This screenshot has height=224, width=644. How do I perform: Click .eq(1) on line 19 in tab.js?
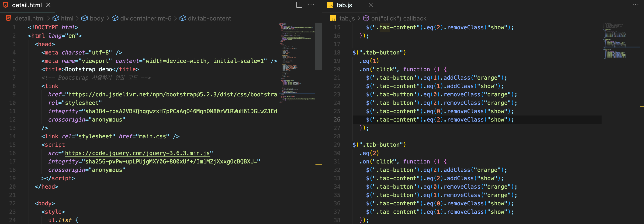point(369,61)
